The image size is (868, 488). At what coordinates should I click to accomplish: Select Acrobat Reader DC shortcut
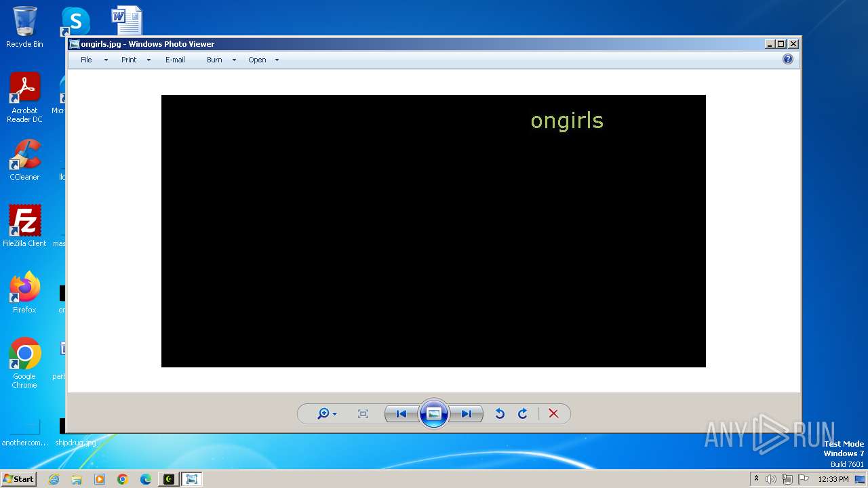point(24,98)
